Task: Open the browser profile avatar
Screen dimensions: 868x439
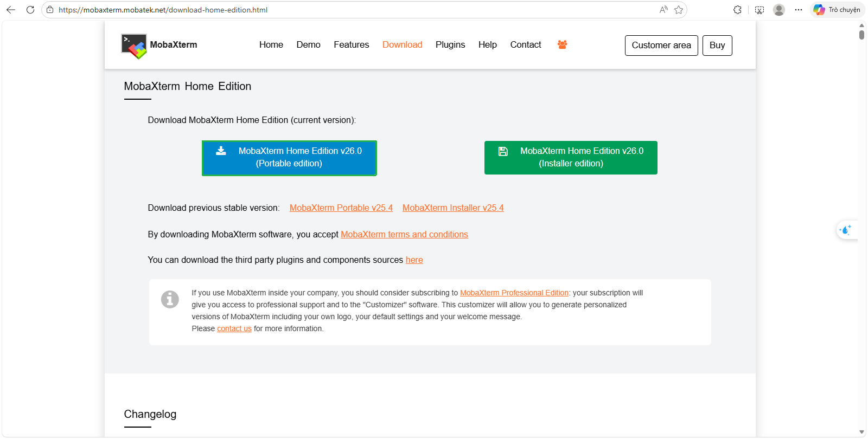Action: point(779,10)
